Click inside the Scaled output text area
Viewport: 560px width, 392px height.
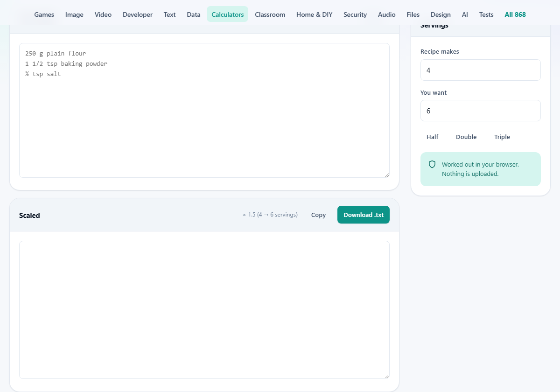pos(204,310)
